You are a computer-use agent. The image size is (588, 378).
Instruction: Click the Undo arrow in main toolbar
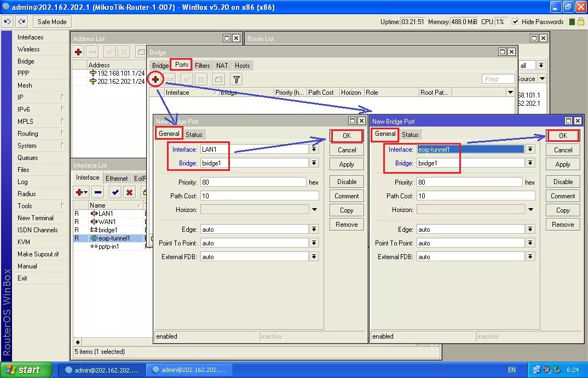(8, 22)
